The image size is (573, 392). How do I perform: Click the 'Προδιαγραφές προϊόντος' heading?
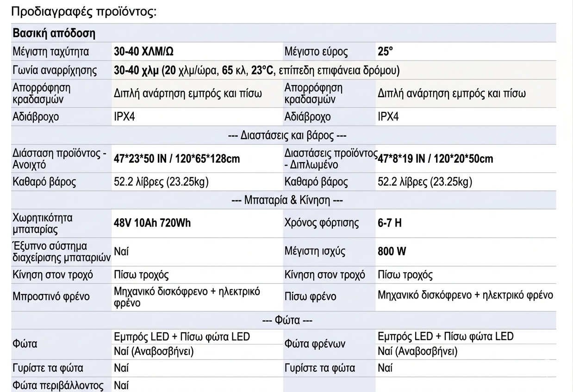pos(83,11)
